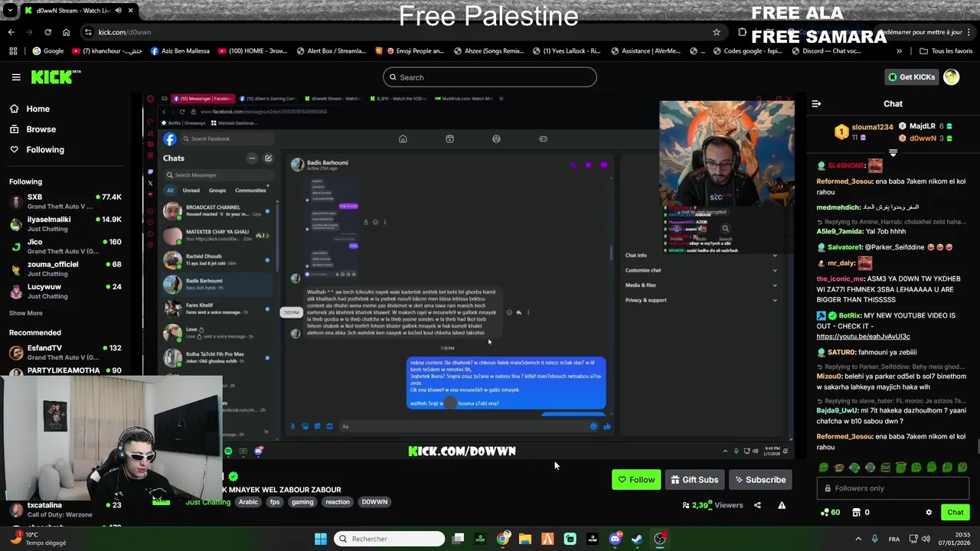
Task: Open txcatalina recommended channel
Action: tap(65, 510)
